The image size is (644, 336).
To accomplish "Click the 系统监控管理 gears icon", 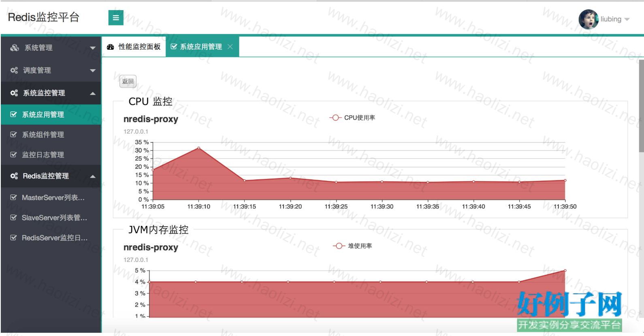I will pos(14,93).
